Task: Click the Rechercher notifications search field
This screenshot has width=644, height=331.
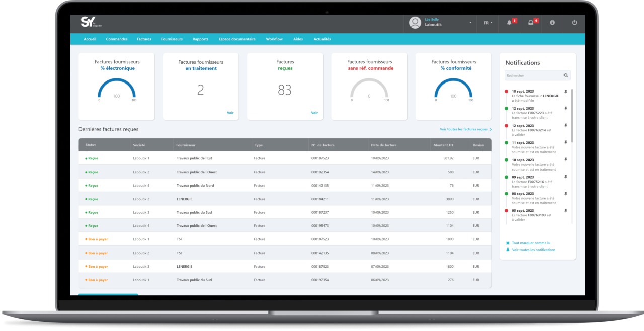Action: click(x=533, y=75)
